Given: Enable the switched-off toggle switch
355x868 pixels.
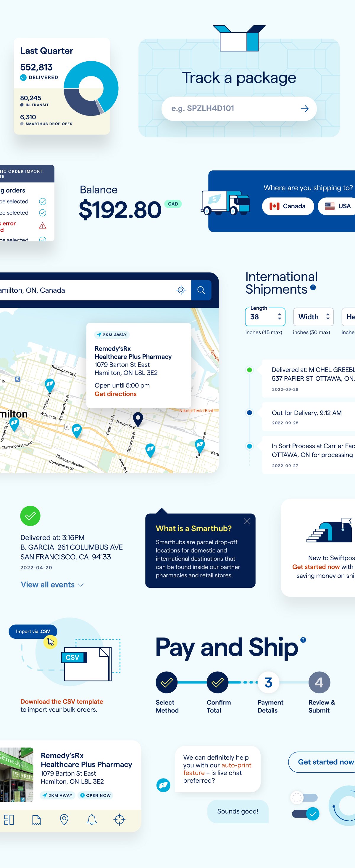Looking at the screenshot, I should click(x=304, y=797).
